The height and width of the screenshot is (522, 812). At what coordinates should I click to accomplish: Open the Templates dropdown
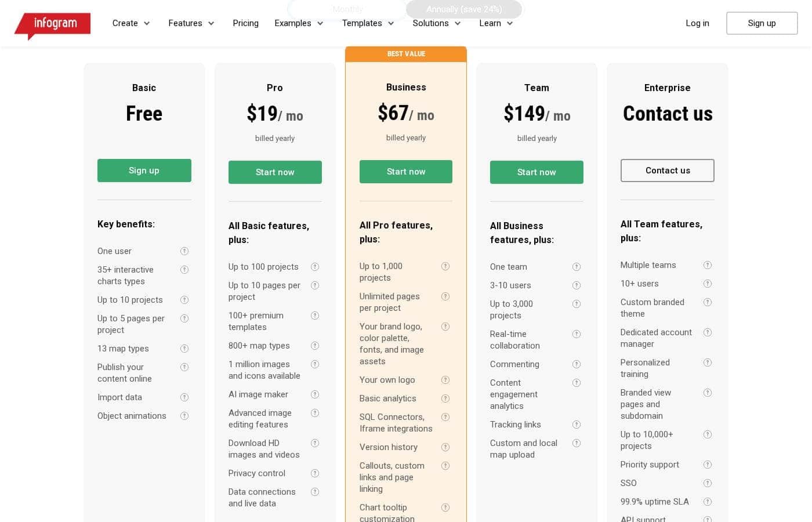(x=368, y=23)
